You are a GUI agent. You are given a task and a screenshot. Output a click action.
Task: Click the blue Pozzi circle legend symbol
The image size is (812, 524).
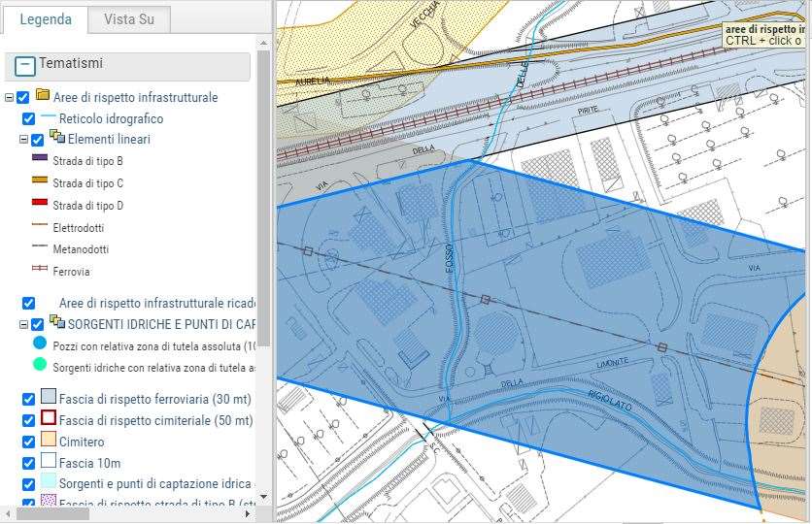(x=40, y=343)
